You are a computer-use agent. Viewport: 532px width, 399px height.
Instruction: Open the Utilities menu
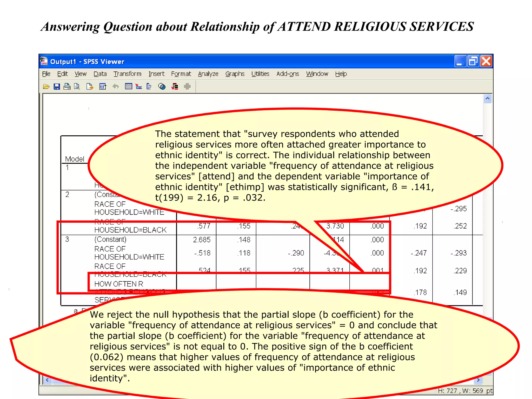[260, 74]
